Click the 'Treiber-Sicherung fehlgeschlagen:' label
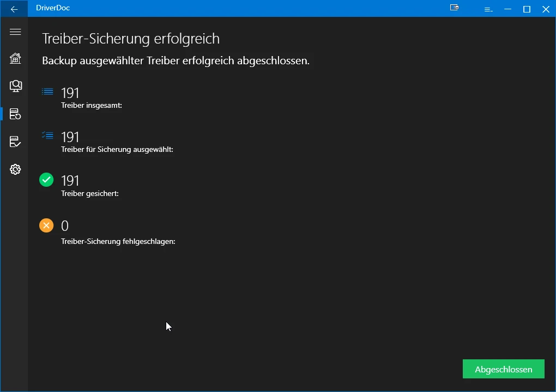556x392 pixels. (x=118, y=241)
